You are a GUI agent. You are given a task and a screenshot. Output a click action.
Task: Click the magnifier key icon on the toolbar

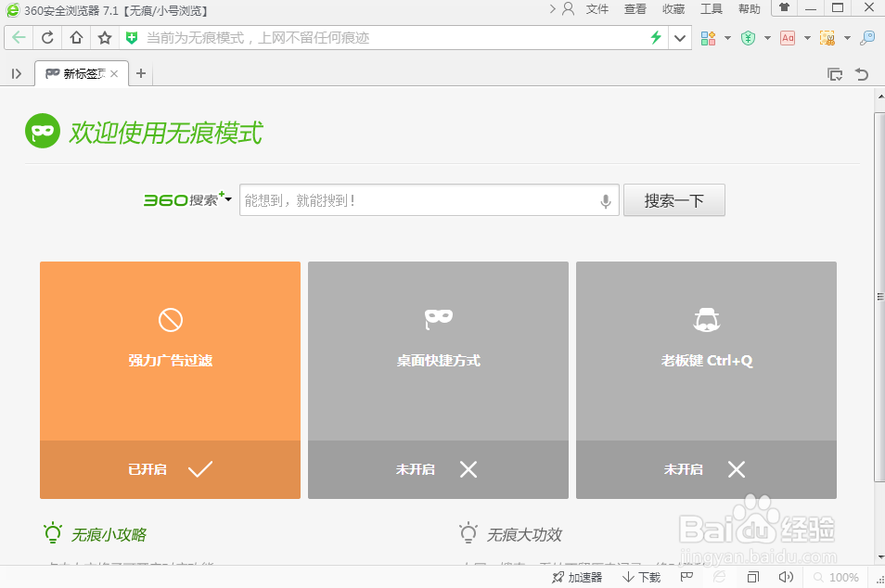pos(866,38)
